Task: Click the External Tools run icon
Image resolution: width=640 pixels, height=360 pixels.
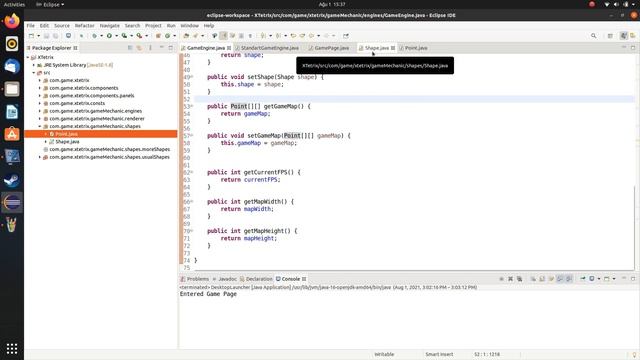Action: (x=140, y=36)
